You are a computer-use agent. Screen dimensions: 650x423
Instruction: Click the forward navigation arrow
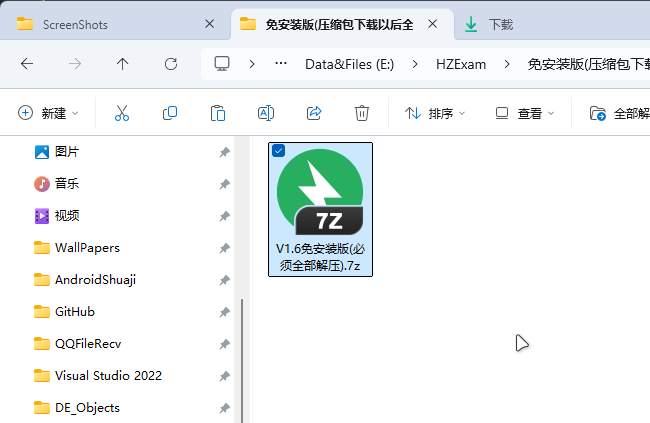point(75,64)
